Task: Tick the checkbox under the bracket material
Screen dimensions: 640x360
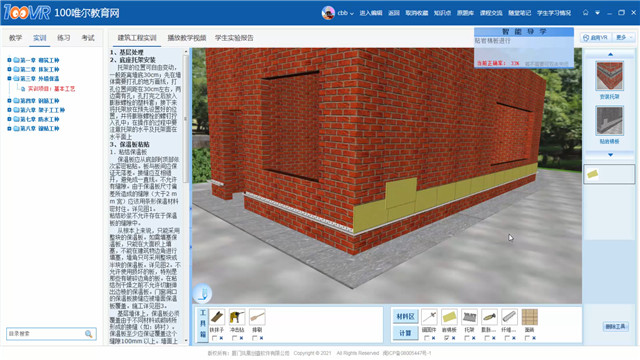Action: coord(467,338)
